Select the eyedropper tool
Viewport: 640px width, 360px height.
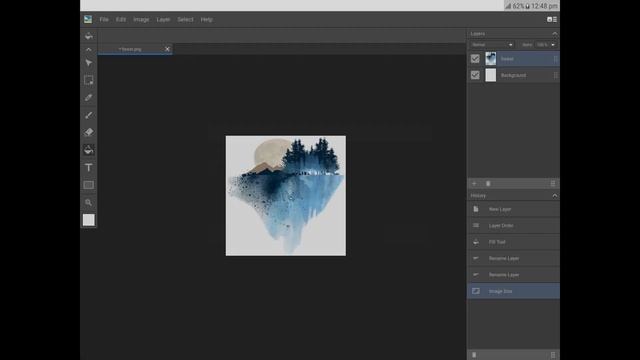(89, 98)
